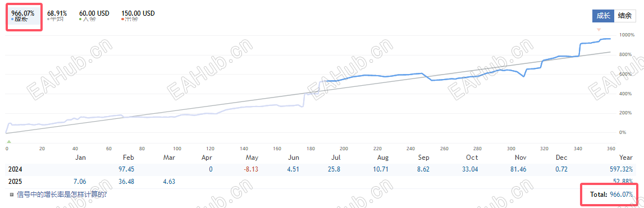644x208 pixels.
Task: Click the 36.48 February 2025 cell
Action: [x=126, y=181]
